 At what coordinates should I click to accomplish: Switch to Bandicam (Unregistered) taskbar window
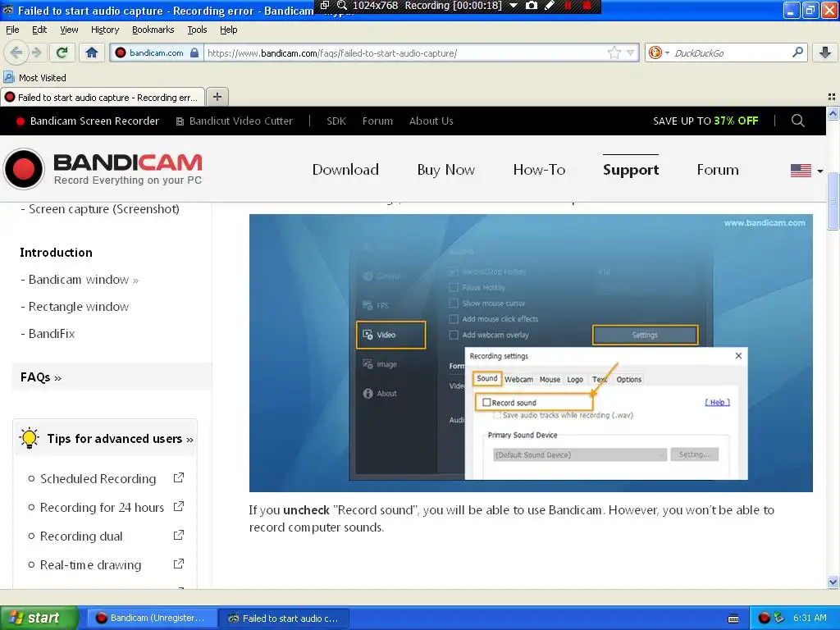[151, 618]
